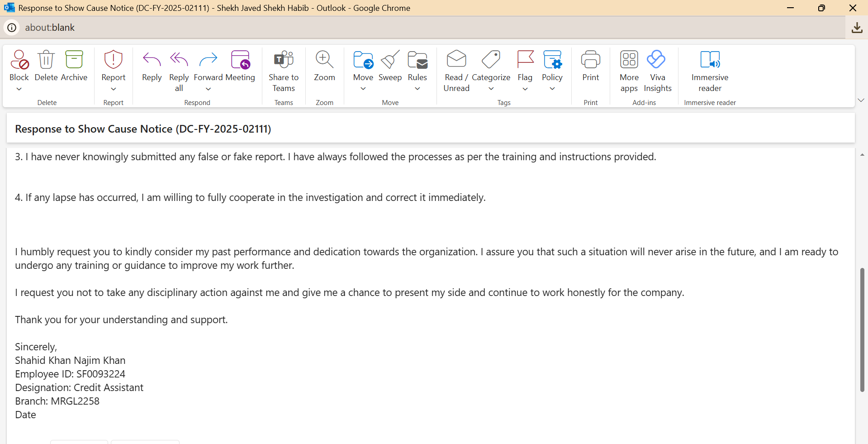The height and width of the screenshot is (444, 868).
Task: Click Reply to respond to sender
Action: click(152, 66)
